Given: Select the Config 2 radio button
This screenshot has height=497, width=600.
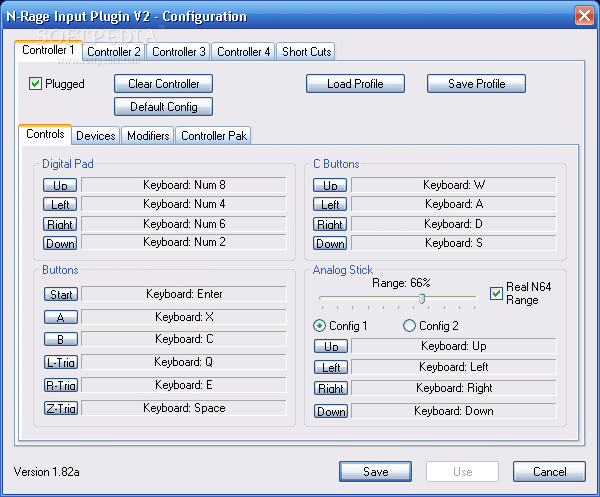Looking at the screenshot, I should pyautogui.click(x=409, y=326).
